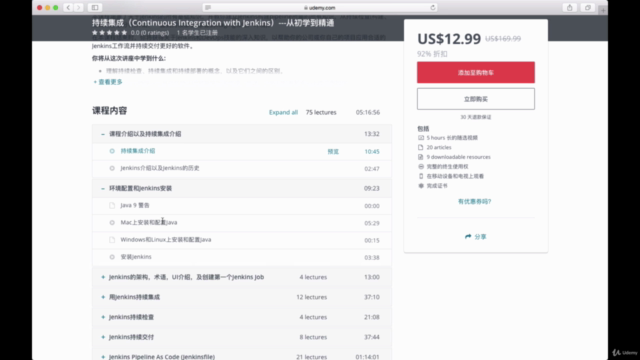Click the mobile icon beside 在移动设备和电视上观看
This screenshot has height=360, width=640.
tap(421, 176)
